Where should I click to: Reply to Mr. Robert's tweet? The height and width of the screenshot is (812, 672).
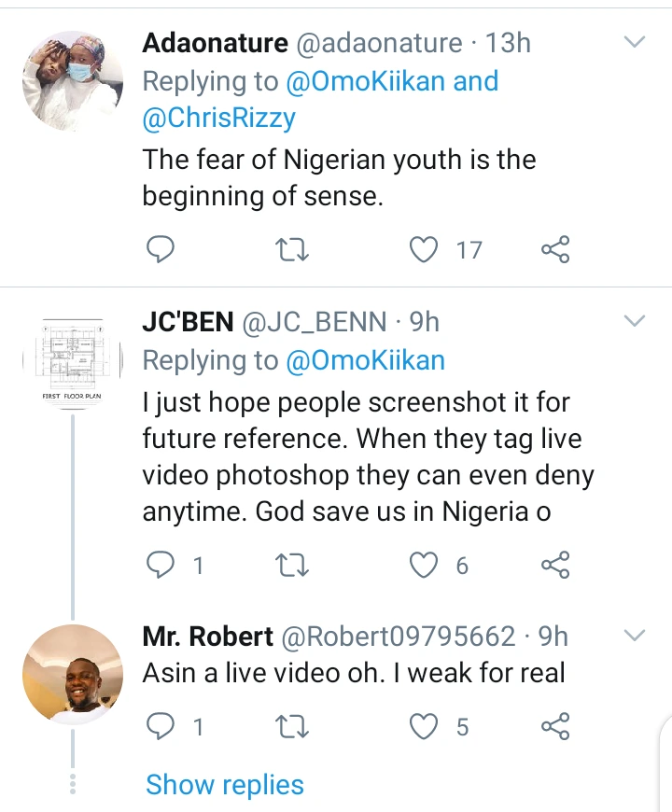[161, 726]
